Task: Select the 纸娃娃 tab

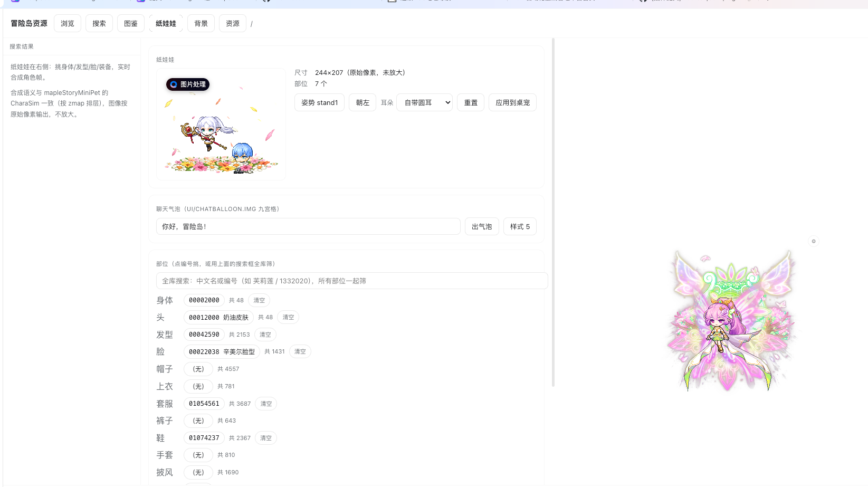Action: pos(166,23)
